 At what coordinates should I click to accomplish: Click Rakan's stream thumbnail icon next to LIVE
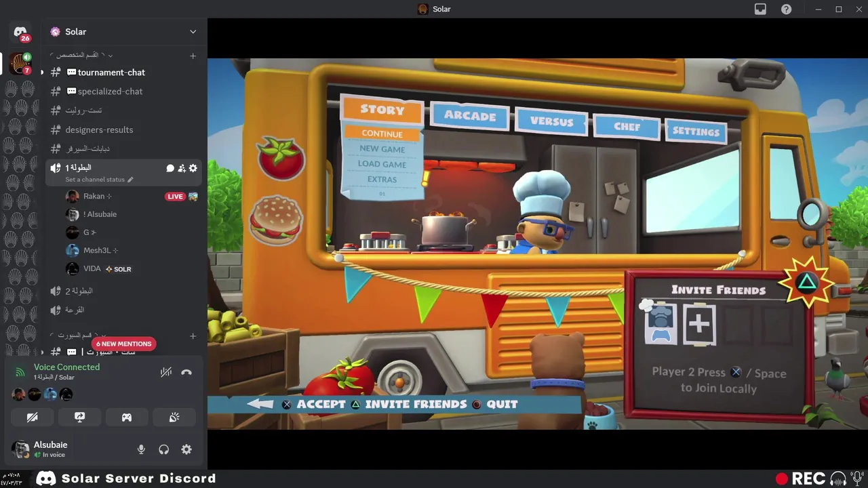(193, 197)
